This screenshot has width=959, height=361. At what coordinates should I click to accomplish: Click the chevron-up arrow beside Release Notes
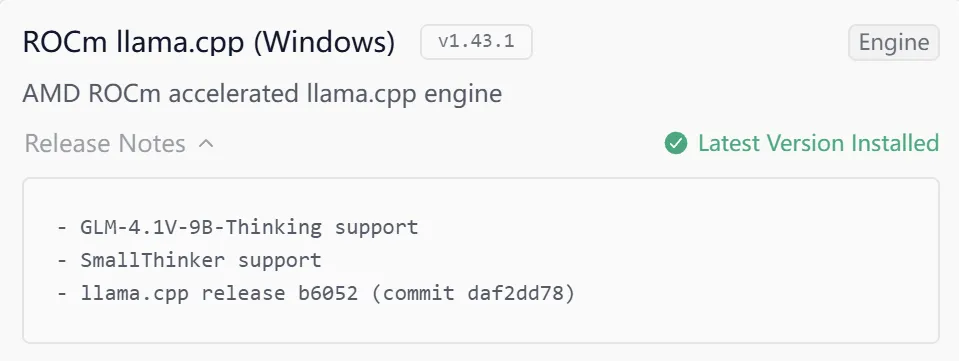coord(206,144)
